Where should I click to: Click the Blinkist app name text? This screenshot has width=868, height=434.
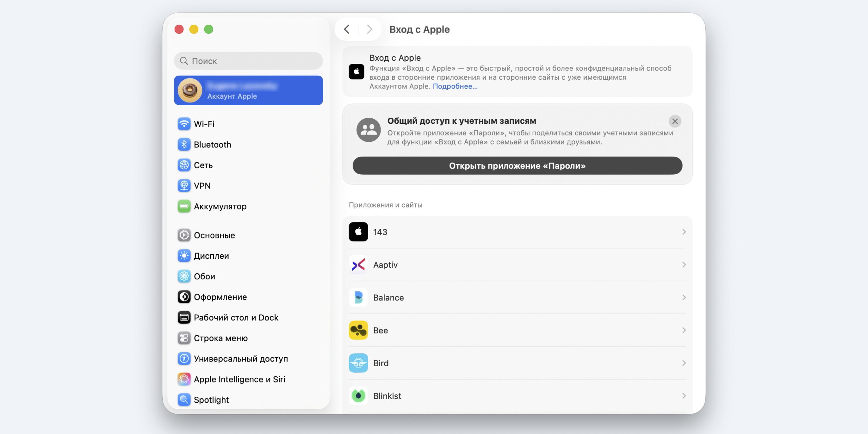(387, 396)
